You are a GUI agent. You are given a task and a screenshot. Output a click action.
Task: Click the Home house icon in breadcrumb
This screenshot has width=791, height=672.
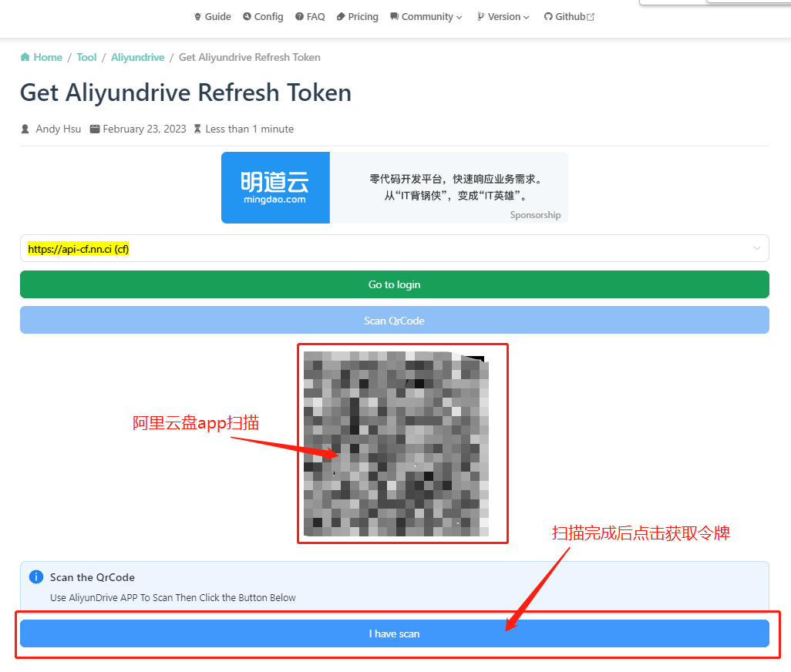coord(25,58)
